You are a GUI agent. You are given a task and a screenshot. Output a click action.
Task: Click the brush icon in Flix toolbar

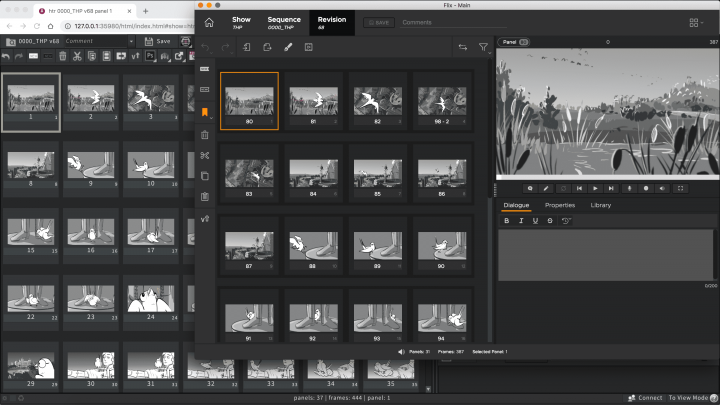287,47
